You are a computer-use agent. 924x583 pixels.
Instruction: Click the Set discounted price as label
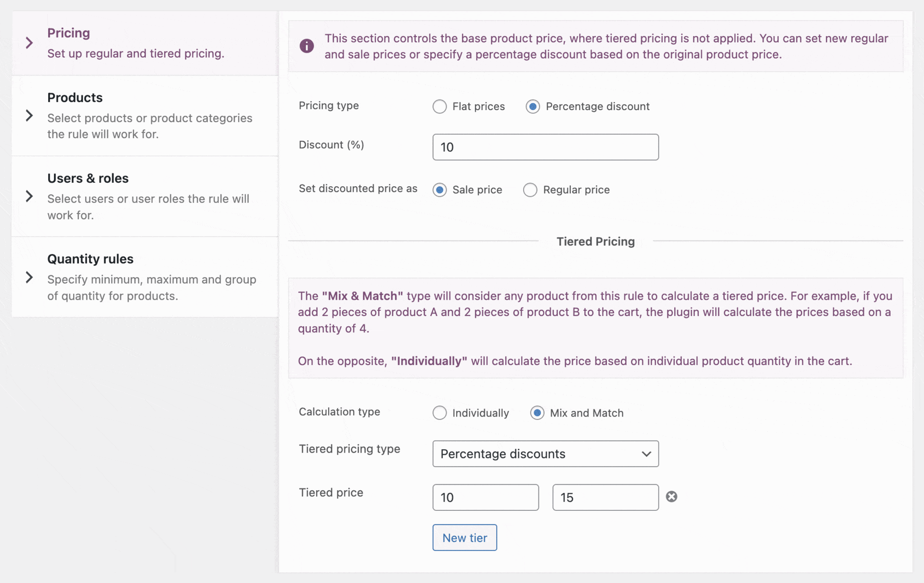(x=358, y=189)
